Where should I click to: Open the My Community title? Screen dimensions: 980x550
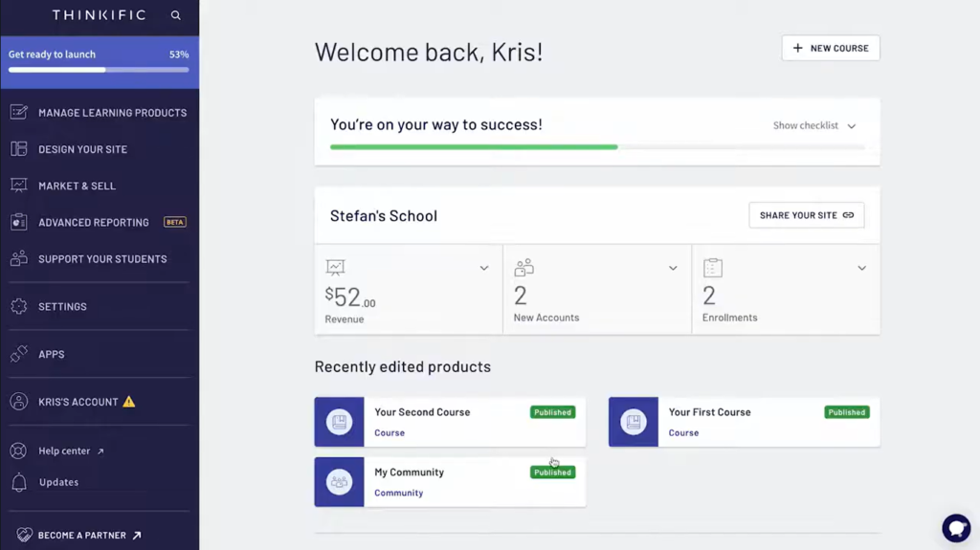pyautogui.click(x=409, y=472)
